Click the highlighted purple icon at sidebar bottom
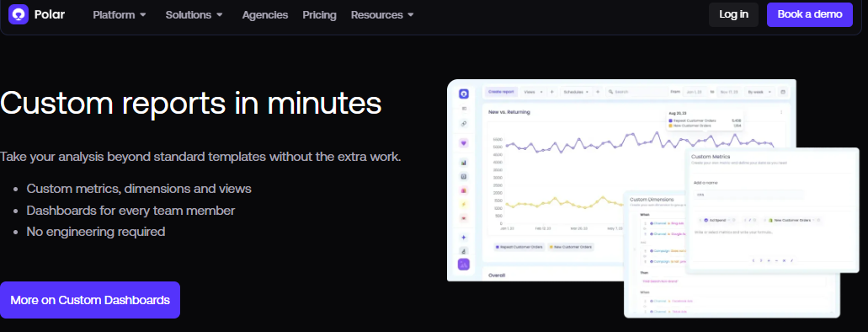Image resolution: width=868 pixels, height=332 pixels. (x=464, y=265)
